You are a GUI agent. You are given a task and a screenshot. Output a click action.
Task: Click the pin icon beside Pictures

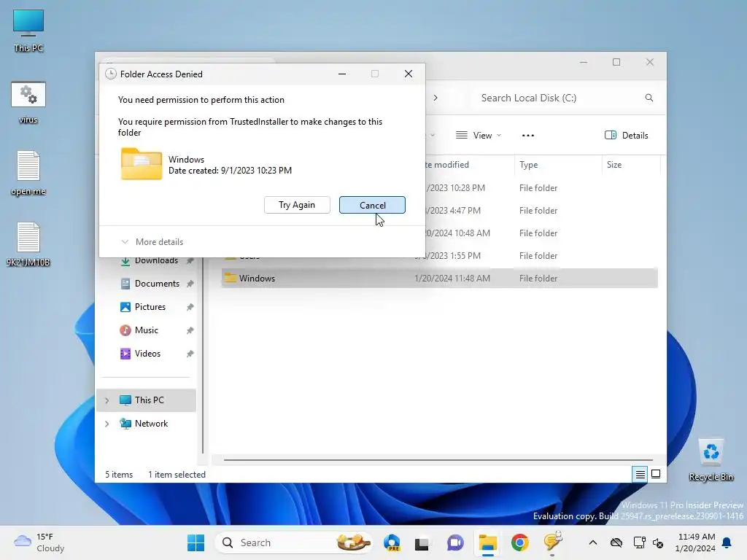pyautogui.click(x=190, y=307)
